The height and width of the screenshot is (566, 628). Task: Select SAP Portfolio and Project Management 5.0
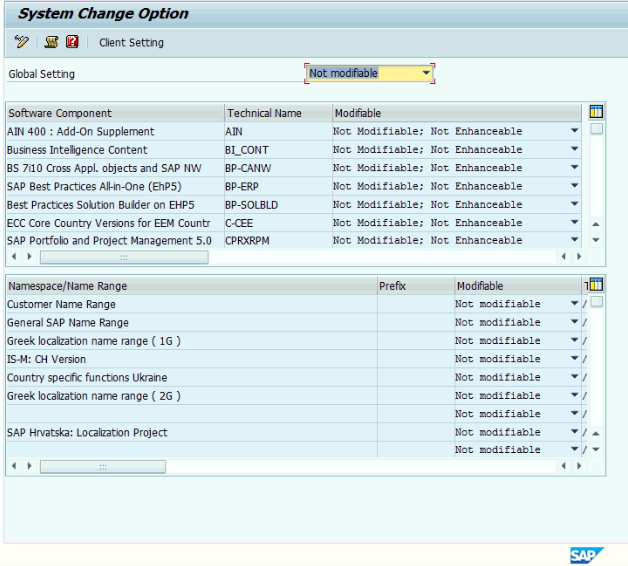tap(115, 241)
